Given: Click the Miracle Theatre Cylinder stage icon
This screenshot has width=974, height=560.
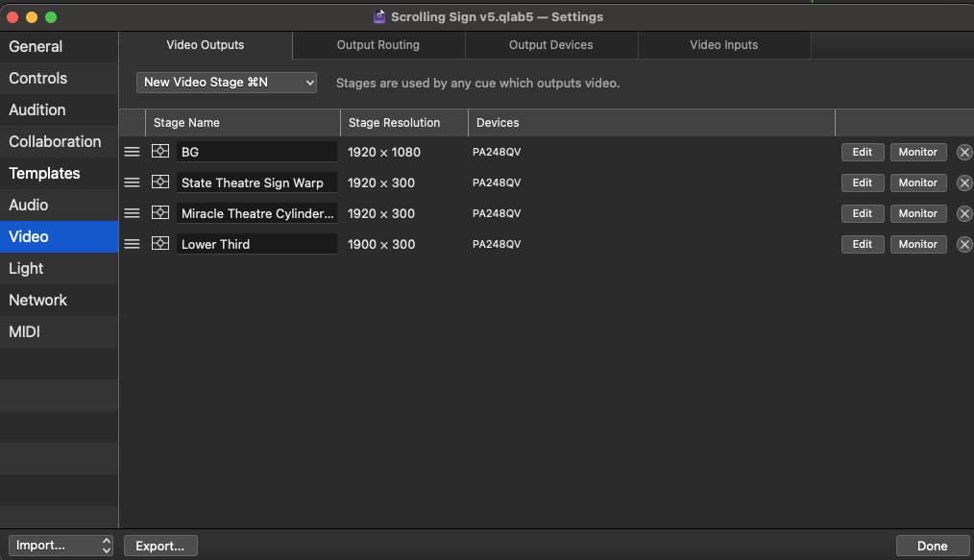Looking at the screenshot, I should click(x=160, y=213).
